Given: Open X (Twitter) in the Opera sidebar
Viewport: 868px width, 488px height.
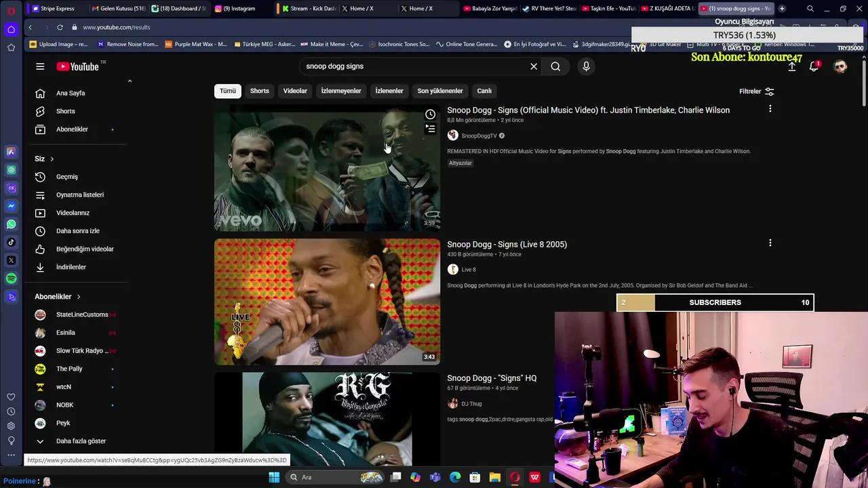Looking at the screenshot, I should click(11, 260).
